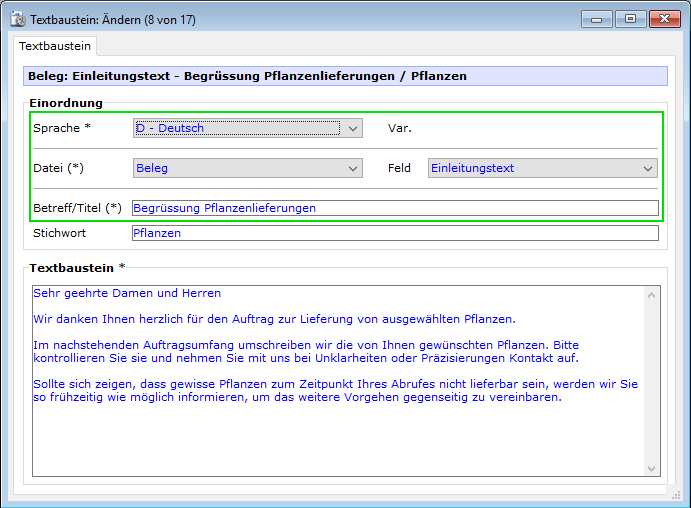Click into the Betreff/Titel input field
Image resolution: width=691 pixels, height=508 pixels.
[394, 208]
